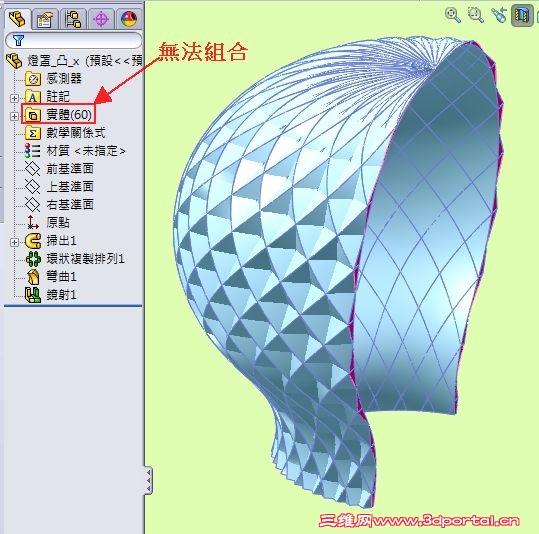Click the part icon beside 燈罩_凸_x
This screenshot has width=539, height=534.
[14, 61]
